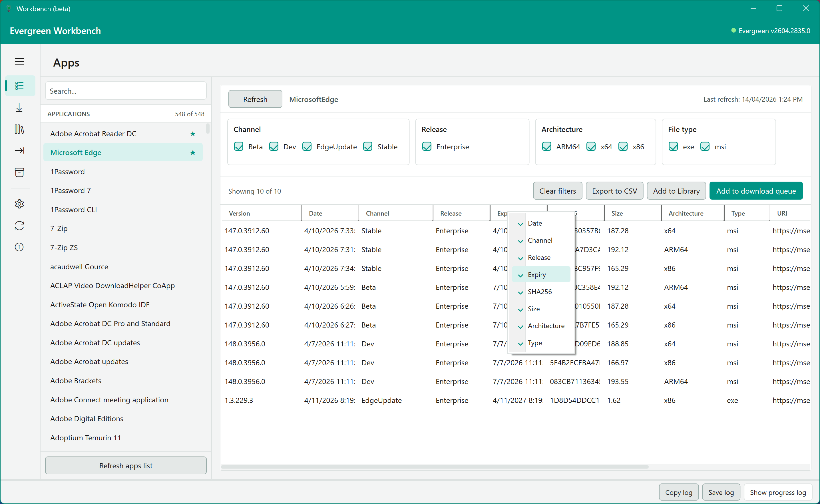820x504 pixels.
Task: Open the hamburger navigation menu
Action: (x=19, y=61)
